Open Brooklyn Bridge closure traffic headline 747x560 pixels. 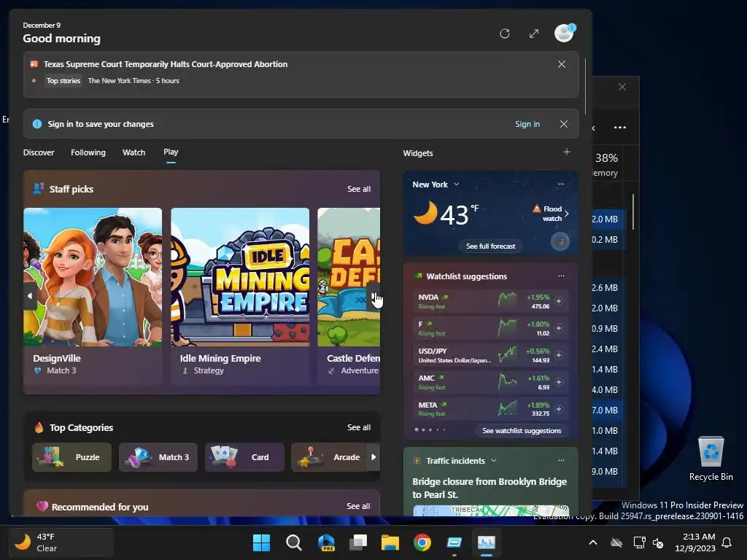pyautogui.click(x=489, y=488)
